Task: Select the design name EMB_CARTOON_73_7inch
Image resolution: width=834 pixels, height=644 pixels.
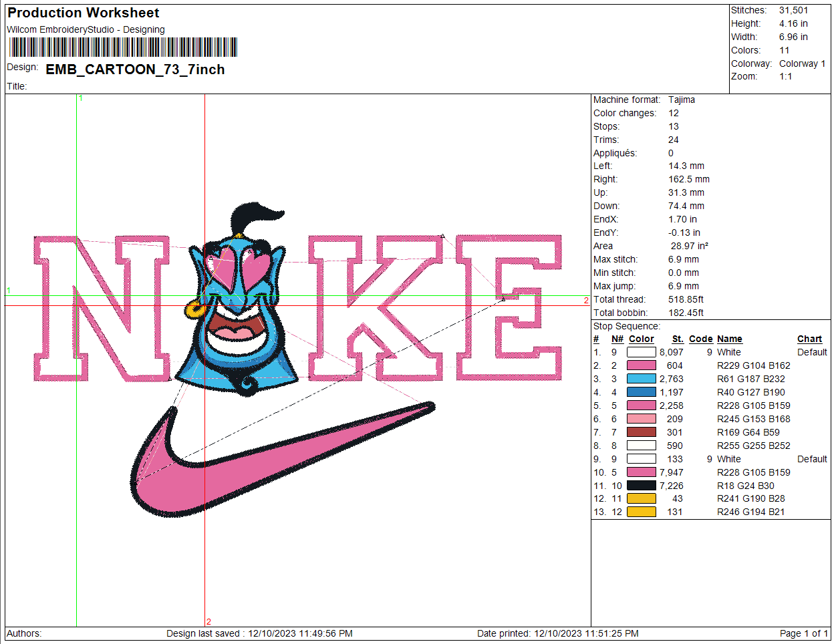Action: pos(135,69)
